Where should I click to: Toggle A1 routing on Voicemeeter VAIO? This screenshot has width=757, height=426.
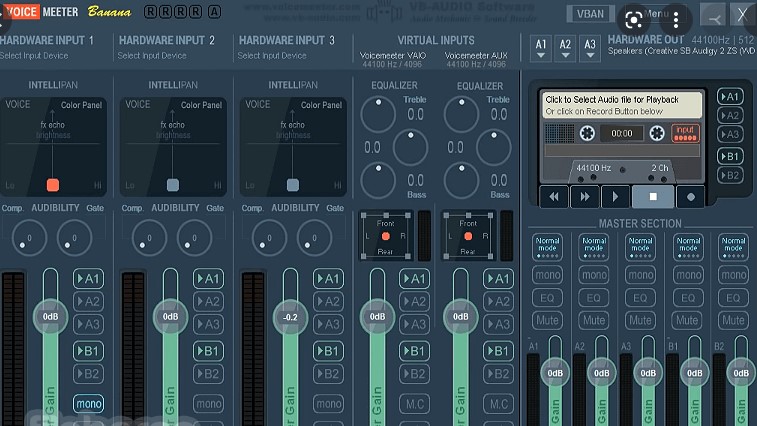tap(414, 279)
